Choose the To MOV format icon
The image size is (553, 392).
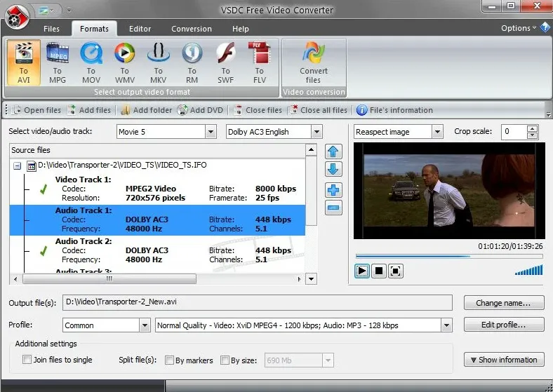(x=91, y=62)
